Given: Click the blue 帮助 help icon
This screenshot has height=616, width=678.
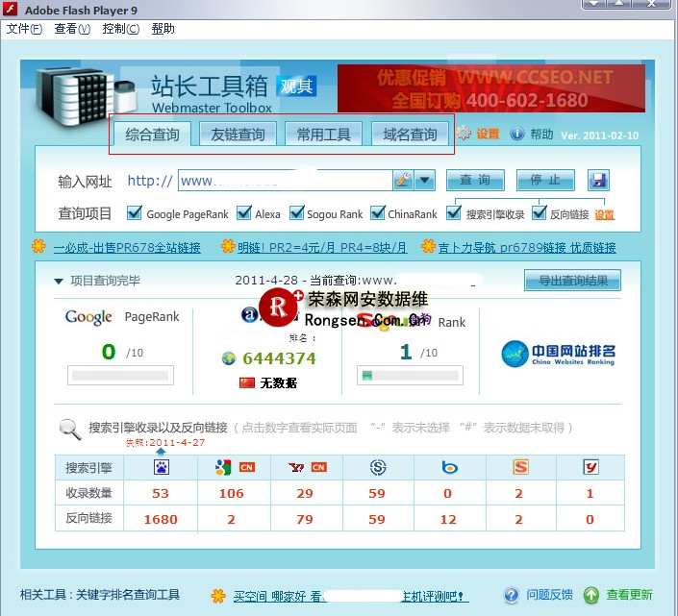Looking at the screenshot, I should (517, 134).
